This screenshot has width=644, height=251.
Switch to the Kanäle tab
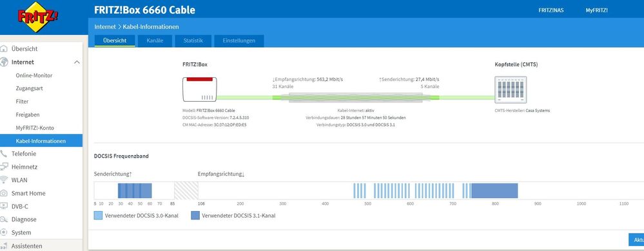(155, 41)
